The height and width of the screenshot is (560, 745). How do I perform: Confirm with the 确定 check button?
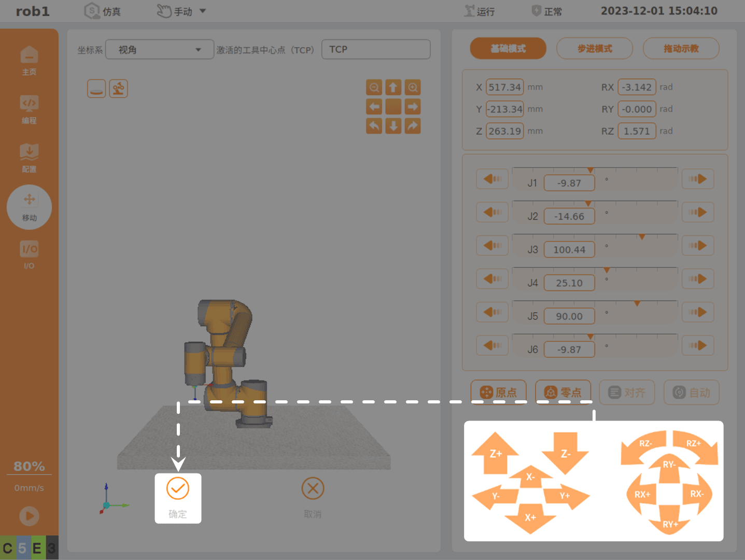point(178,498)
